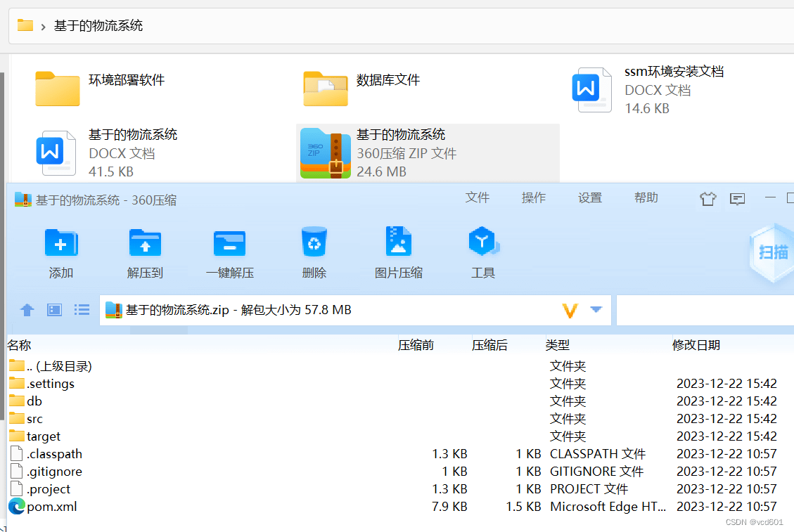
Task: Click the 一键解压 one-click extract icon
Action: click(x=229, y=243)
